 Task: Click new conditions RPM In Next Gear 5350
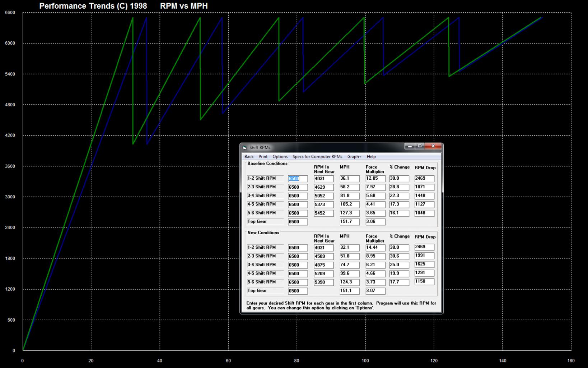[324, 282]
